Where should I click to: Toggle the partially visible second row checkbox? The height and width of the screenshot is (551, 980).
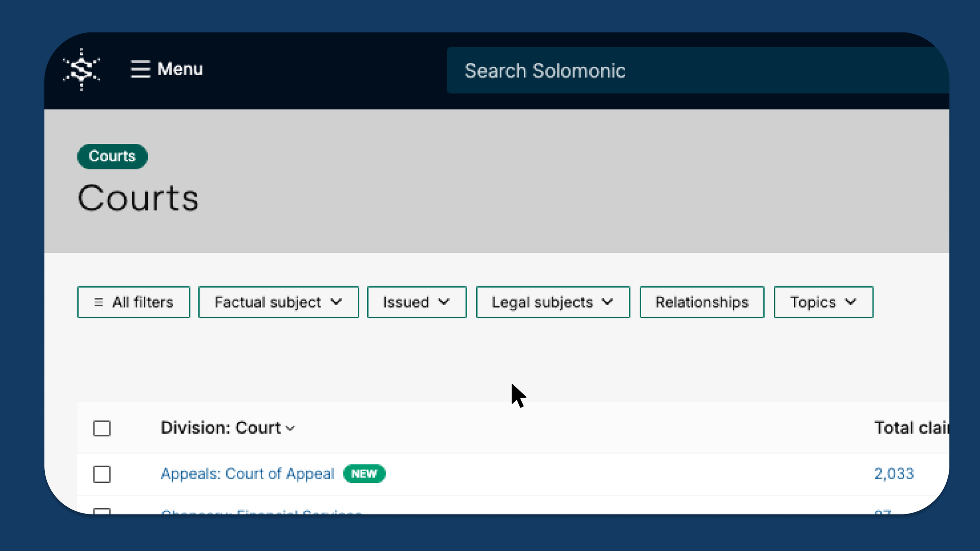[x=102, y=511]
